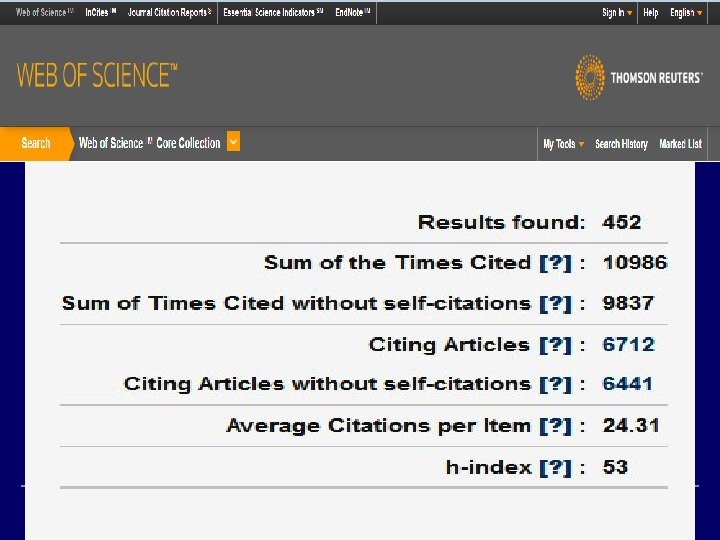This screenshot has width=720, height=540.
Task: Click the WEB OF SCIENCE logo
Action: click(x=97, y=75)
